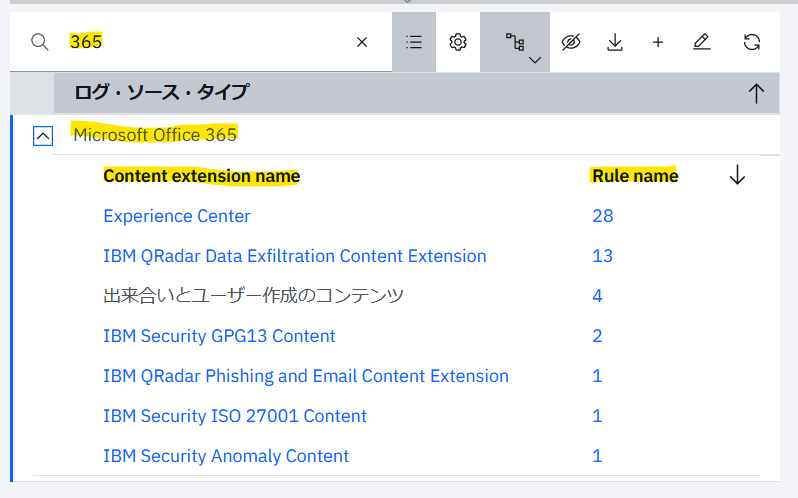Viewport: 798px width, 498px height.
Task: Open IBM Security GPG13 Content link
Action: [219, 336]
